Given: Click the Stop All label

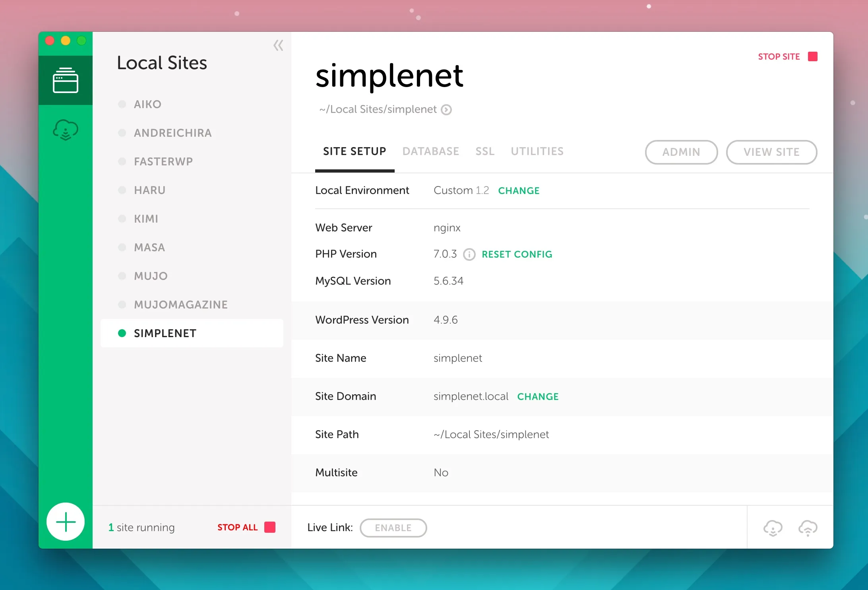Looking at the screenshot, I should [x=237, y=528].
